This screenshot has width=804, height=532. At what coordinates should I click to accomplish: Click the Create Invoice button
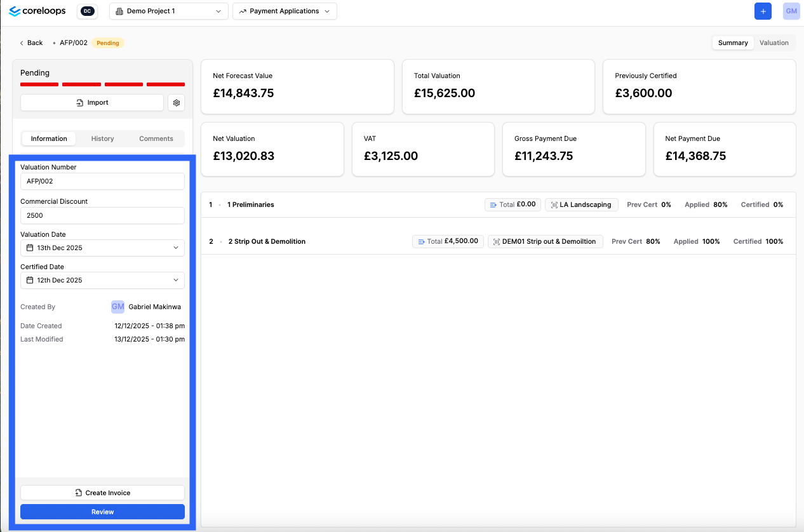pyautogui.click(x=102, y=493)
